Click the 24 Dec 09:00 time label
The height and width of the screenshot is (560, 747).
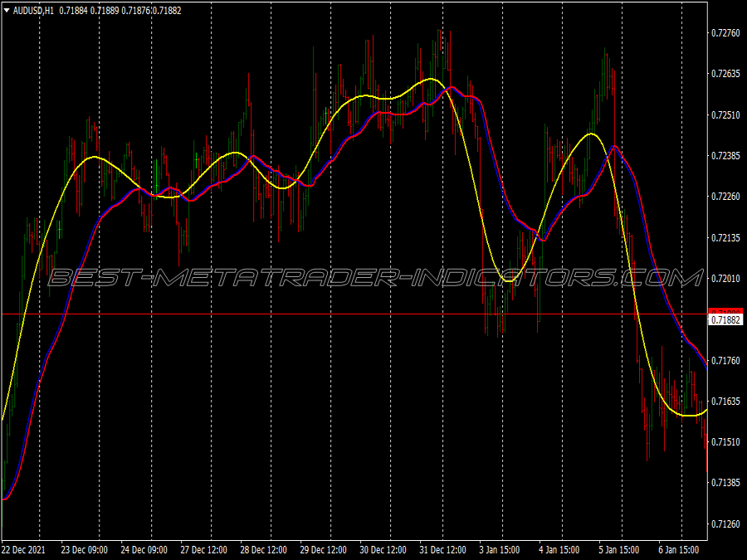coord(144,550)
